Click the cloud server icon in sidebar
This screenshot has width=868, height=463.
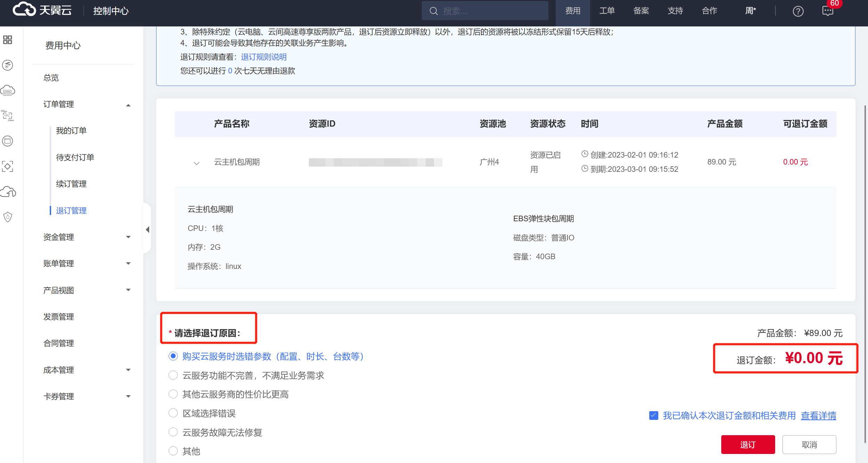[x=8, y=91]
